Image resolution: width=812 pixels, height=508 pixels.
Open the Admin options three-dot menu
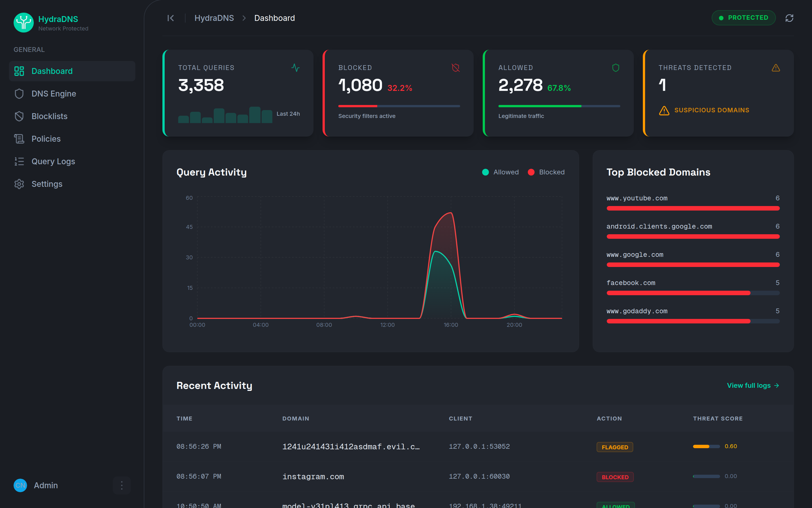[x=122, y=485]
